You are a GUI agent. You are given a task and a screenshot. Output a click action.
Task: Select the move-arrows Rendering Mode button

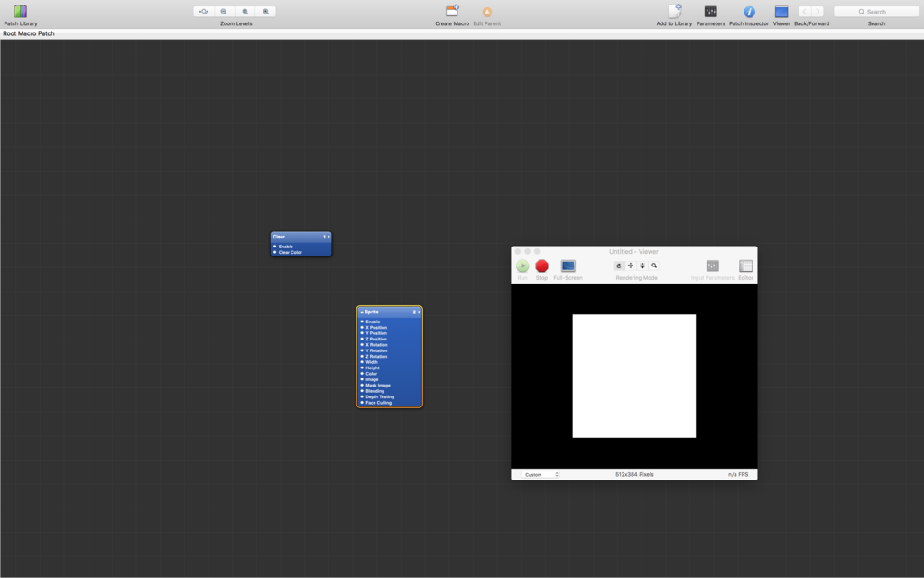pos(631,266)
